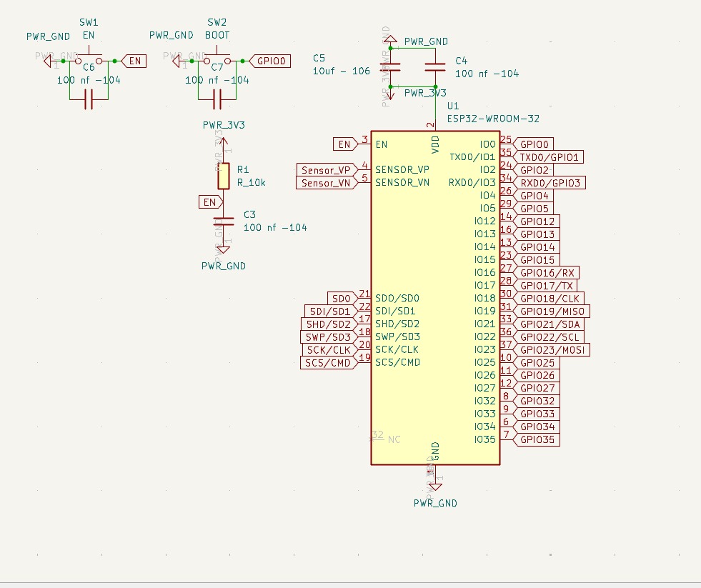Click the PWR_GND arrow above capacitor C5
701x588 pixels.
click(390, 39)
